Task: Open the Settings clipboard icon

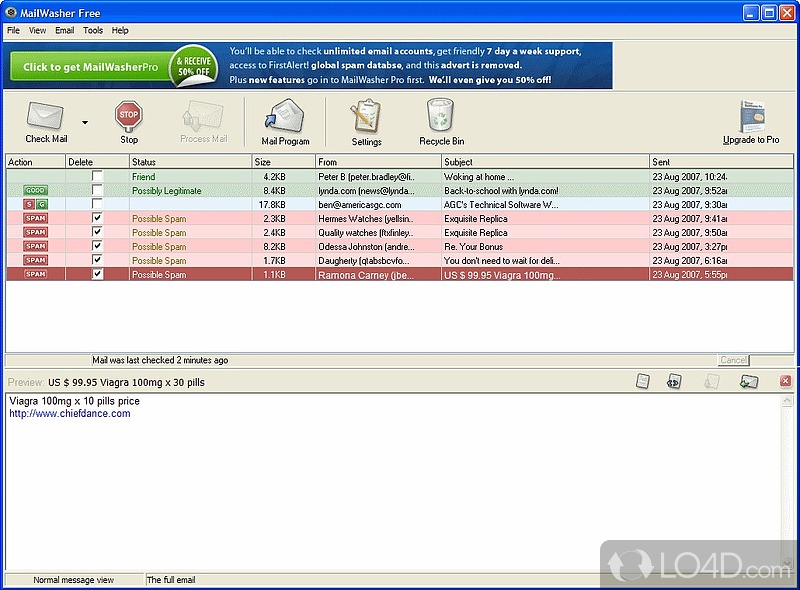Action: click(x=366, y=118)
